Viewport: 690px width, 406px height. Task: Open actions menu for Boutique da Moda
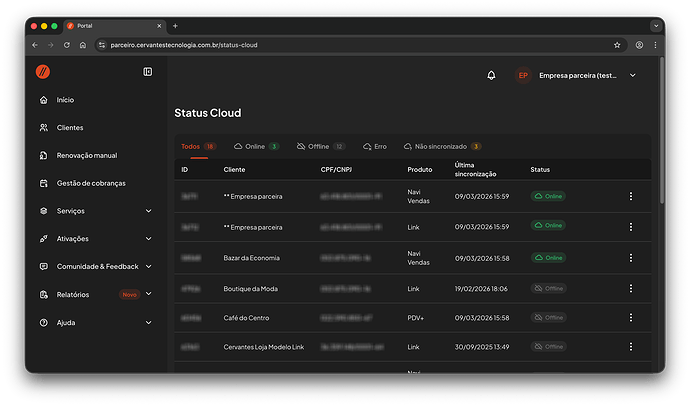click(631, 289)
